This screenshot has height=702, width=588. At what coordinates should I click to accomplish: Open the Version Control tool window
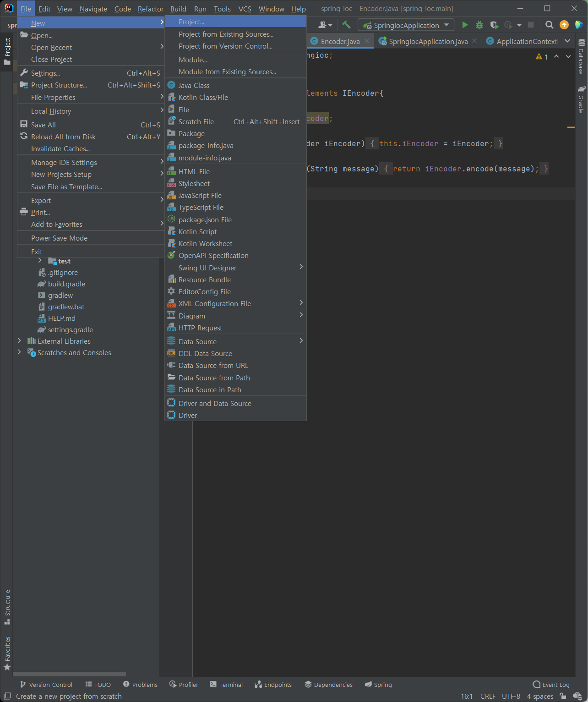tap(46, 685)
